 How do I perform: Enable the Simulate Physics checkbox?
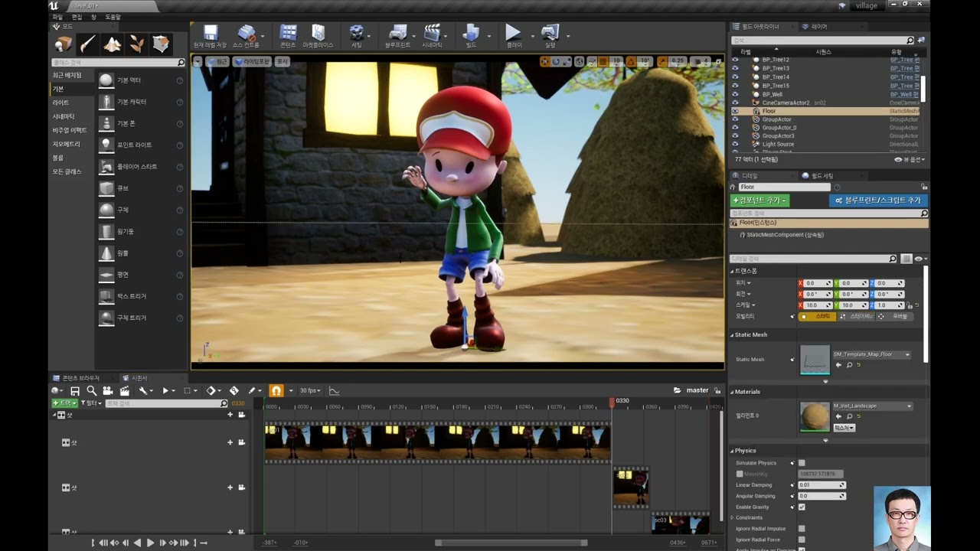coord(802,463)
